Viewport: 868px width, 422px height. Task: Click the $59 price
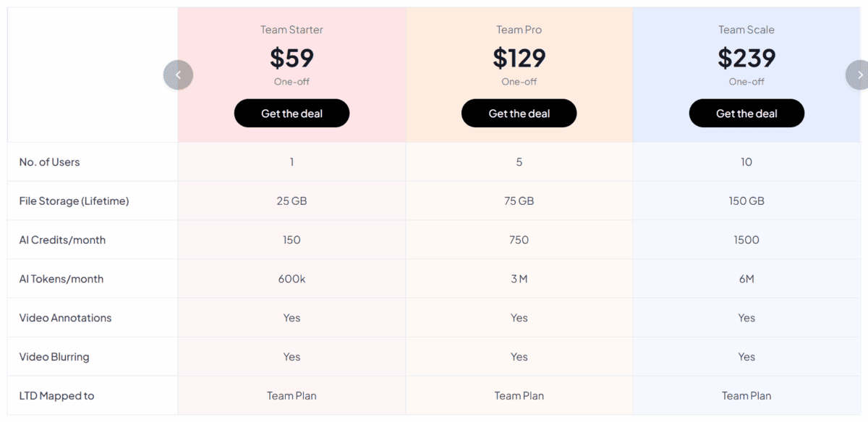[x=292, y=57]
